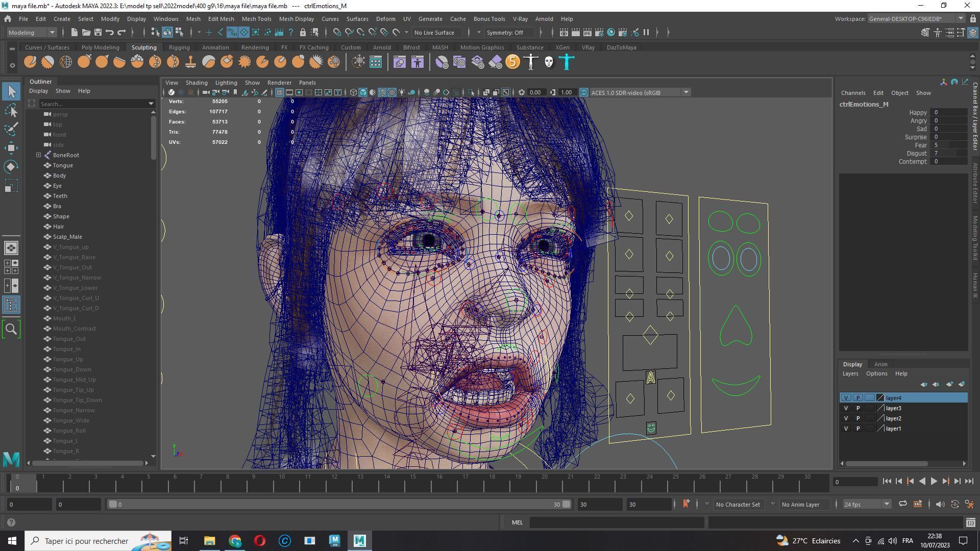The height and width of the screenshot is (551, 980).
Task: Click the Save scene icon
Action: coord(97,32)
